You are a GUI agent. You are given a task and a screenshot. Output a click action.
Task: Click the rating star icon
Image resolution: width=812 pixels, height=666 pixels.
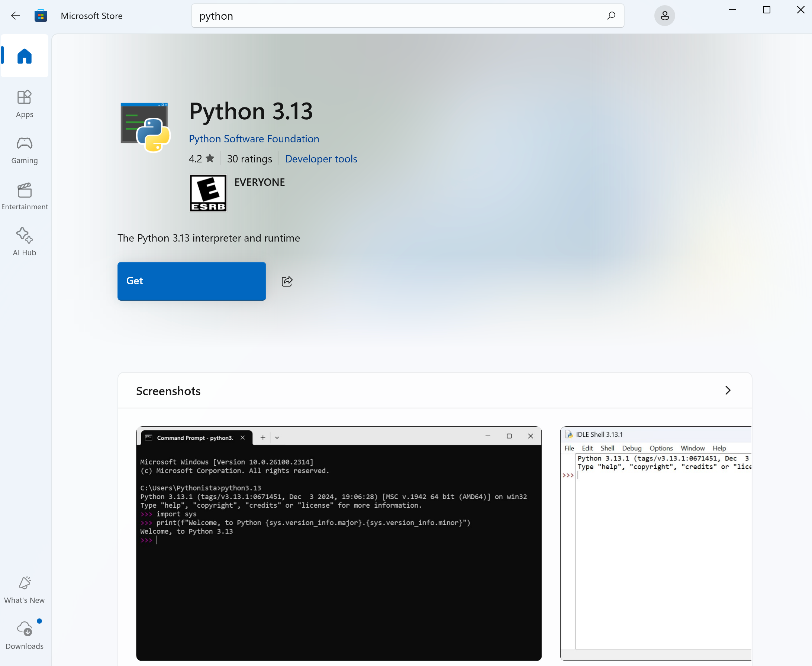point(210,158)
